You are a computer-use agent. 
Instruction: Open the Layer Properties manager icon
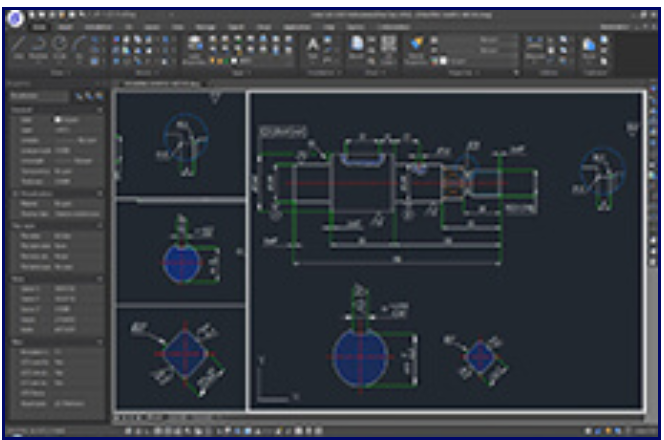pyautogui.click(x=417, y=46)
